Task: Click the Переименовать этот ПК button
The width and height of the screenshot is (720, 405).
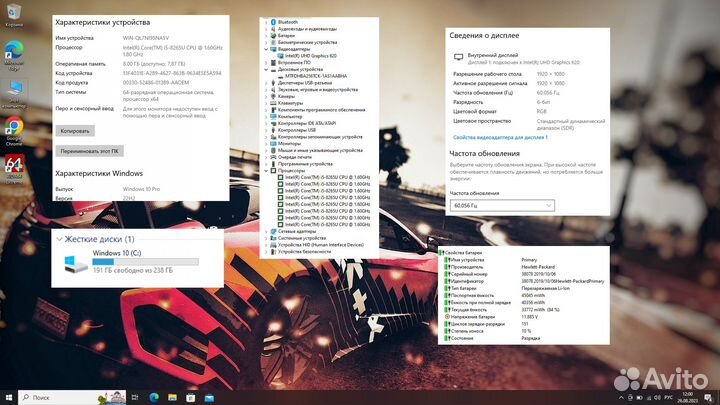Action: (90, 151)
